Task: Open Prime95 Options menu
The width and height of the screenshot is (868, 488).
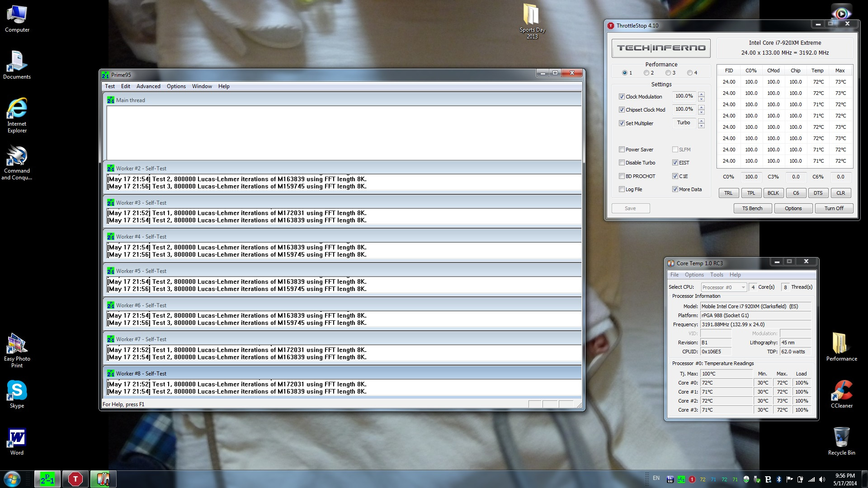Action: pos(176,86)
